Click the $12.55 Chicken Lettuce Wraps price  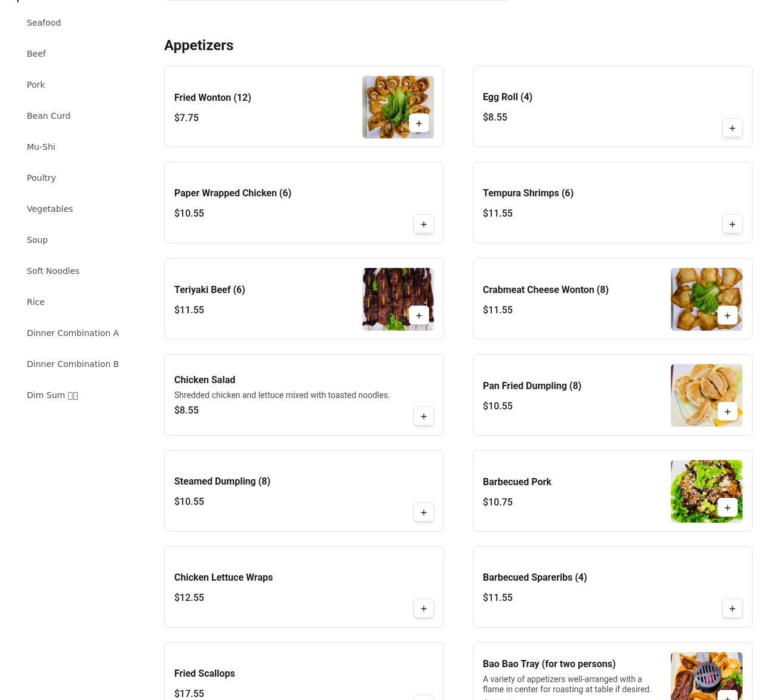[189, 598]
